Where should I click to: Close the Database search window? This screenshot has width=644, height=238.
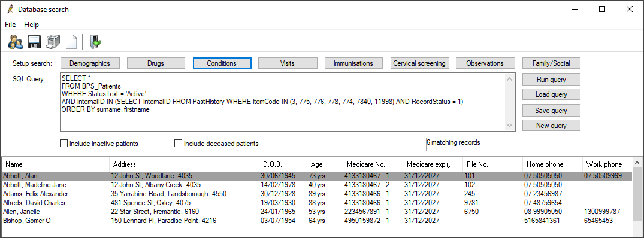pyautogui.click(x=630, y=9)
